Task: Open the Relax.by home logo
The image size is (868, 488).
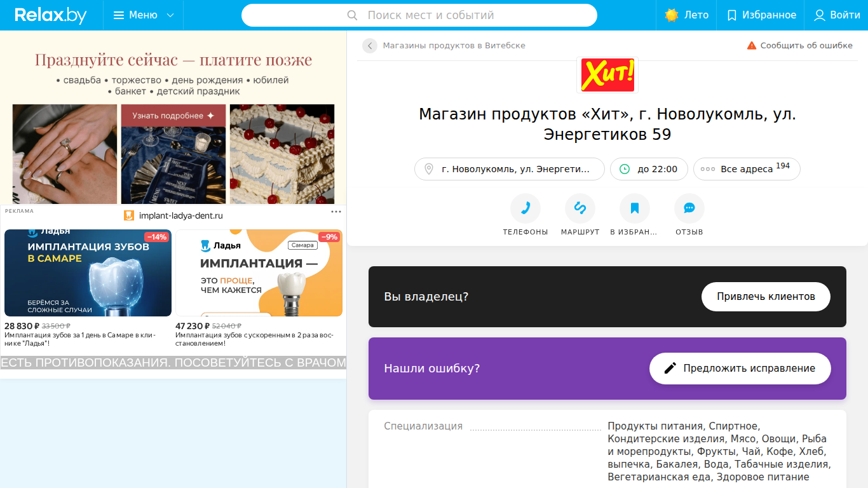Action: click(x=51, y=15)
